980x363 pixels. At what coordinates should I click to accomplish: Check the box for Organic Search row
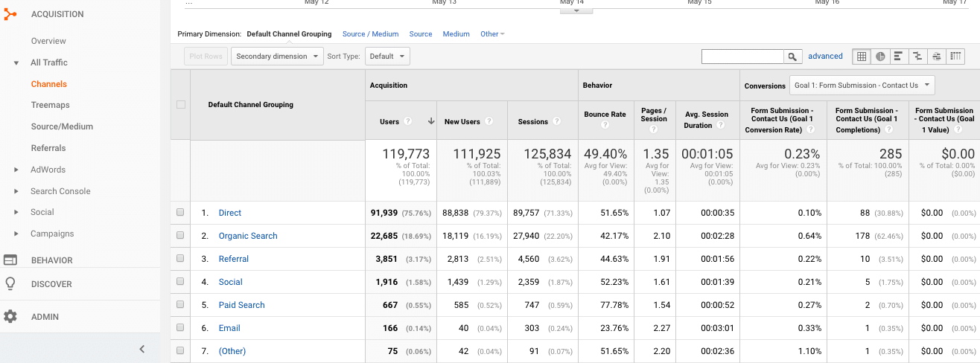[180, 236]
